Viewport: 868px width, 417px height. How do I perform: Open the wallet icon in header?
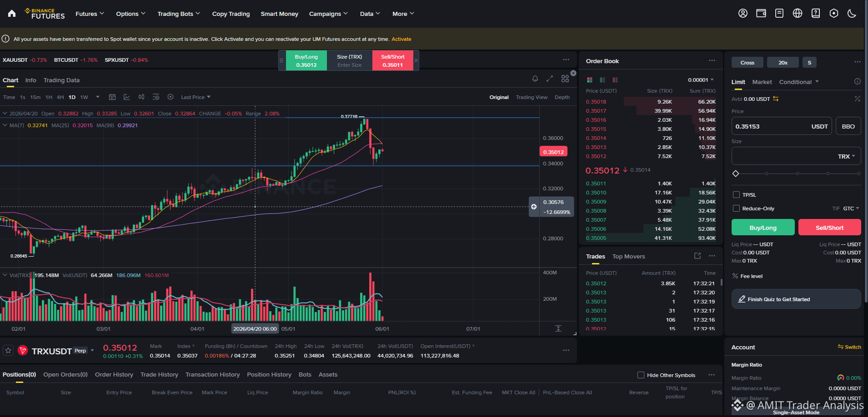point(761,14)
